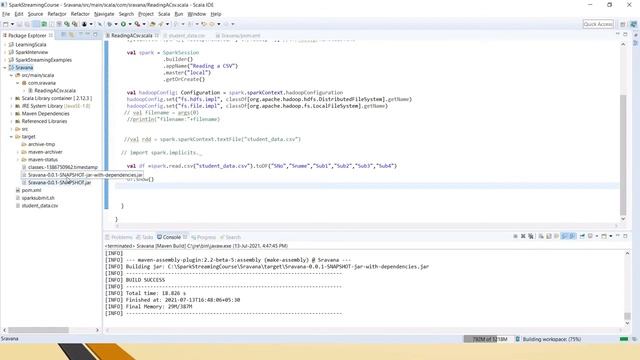The image size is (640, 360).
Task: Expand Maven Dependencies node
Action: pyautogui.click(x=11, y=114)
